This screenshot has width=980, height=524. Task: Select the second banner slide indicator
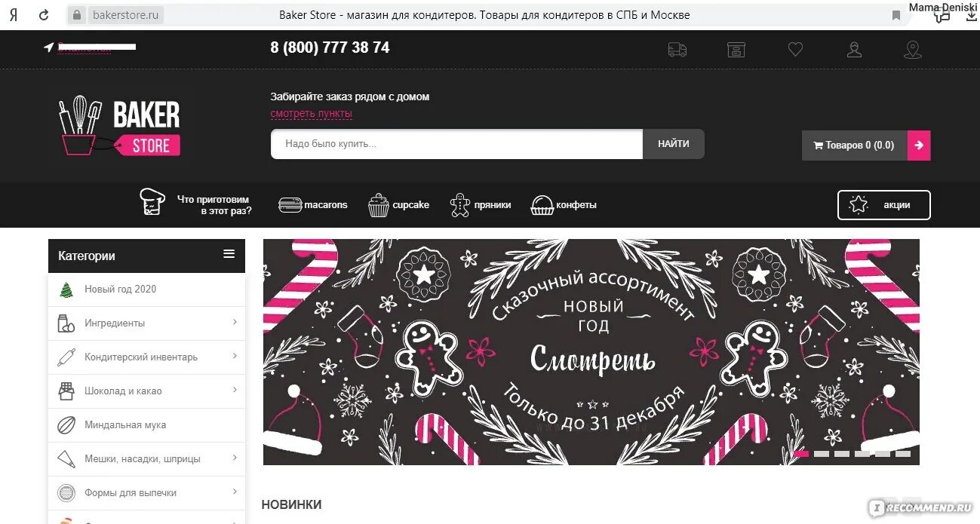point(822,454)
